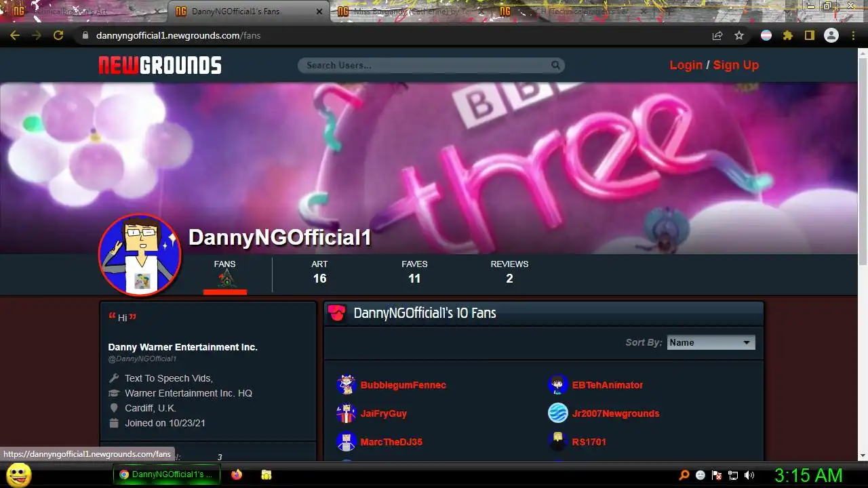This screenshot has width=868, height=488.
Task: Click the pink fans heart header icon
Action: 337,313
